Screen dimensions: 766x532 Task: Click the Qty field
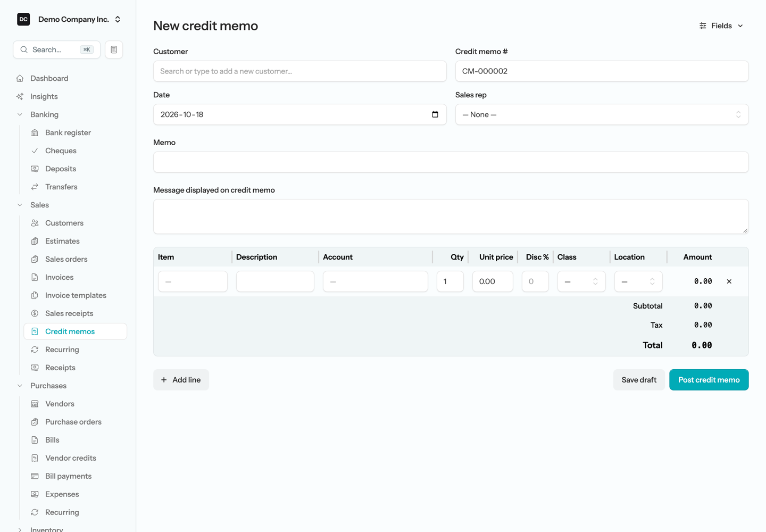(x=450, y=281)
